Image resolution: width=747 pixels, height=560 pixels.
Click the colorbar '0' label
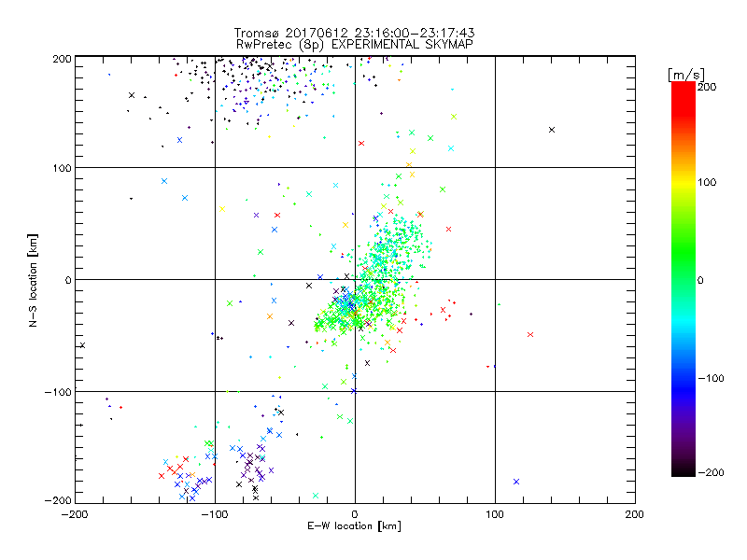(700, 280)
